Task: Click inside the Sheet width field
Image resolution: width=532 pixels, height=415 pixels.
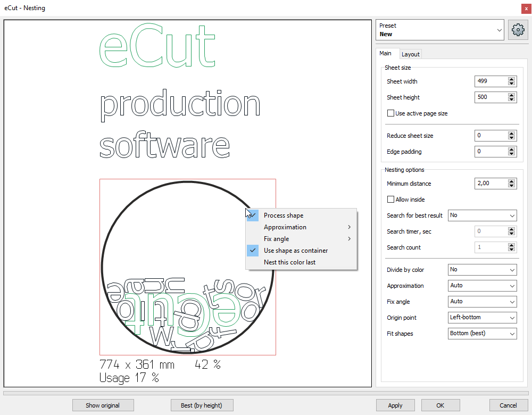Action: coord(491,81)
